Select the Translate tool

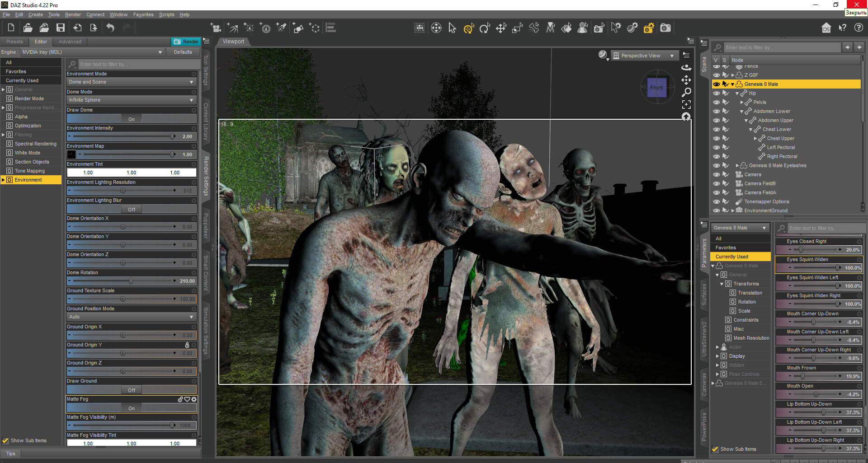point(501,28)
